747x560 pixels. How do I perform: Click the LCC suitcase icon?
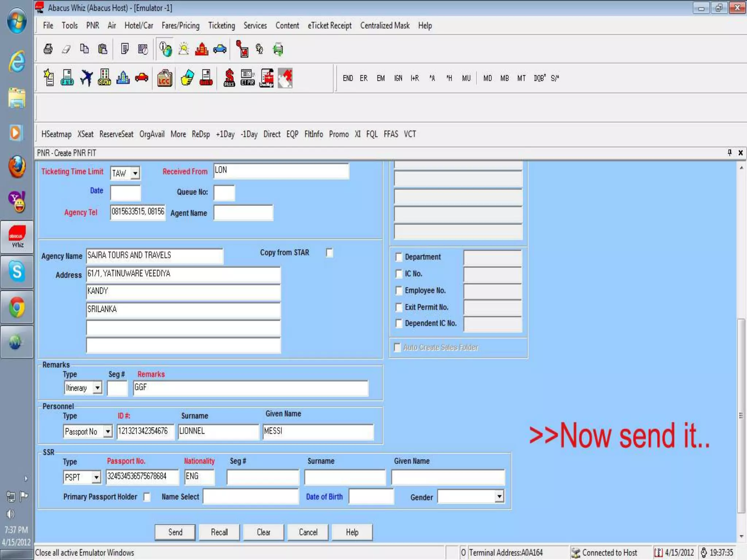point(165,78)
